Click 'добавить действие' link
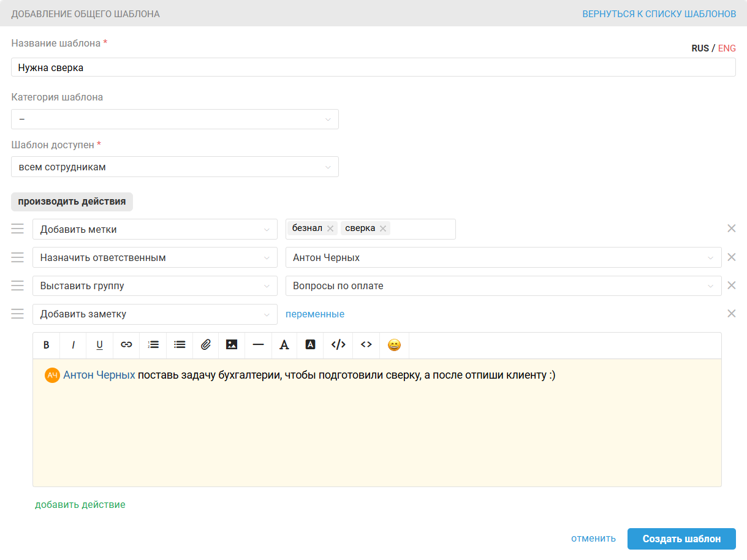This screenshot has width=747, height=560. click(80, 505)
